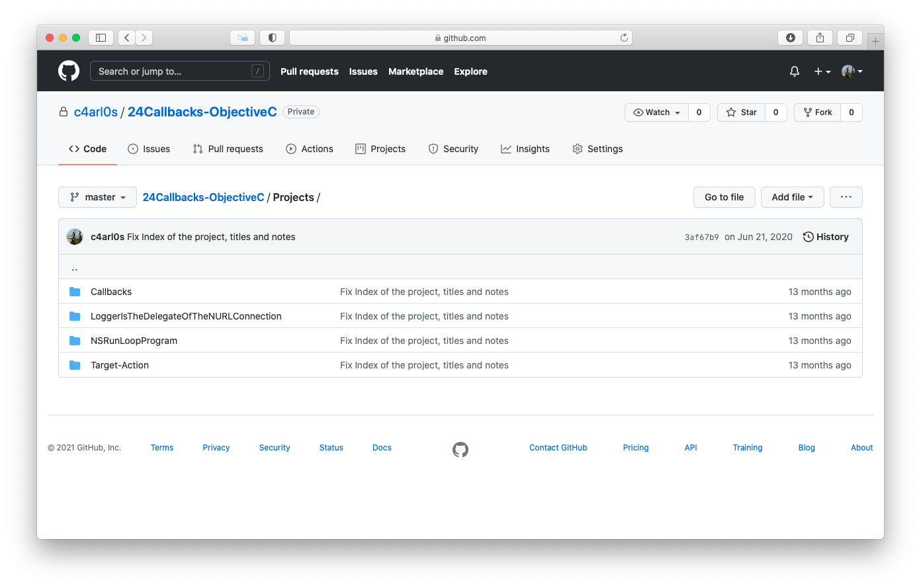The image size is (921, 588).
Task: Click Issues in top navigation bar
Action: [363, 71]
